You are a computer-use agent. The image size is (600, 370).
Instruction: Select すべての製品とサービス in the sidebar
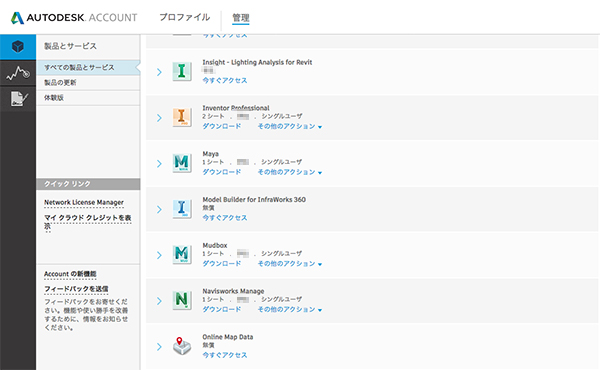[88, 67]
